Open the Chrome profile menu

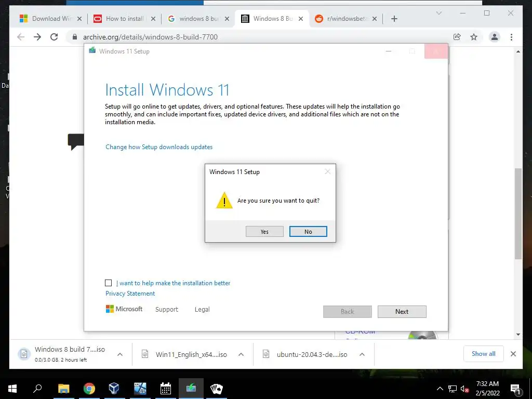click(495, 37)
